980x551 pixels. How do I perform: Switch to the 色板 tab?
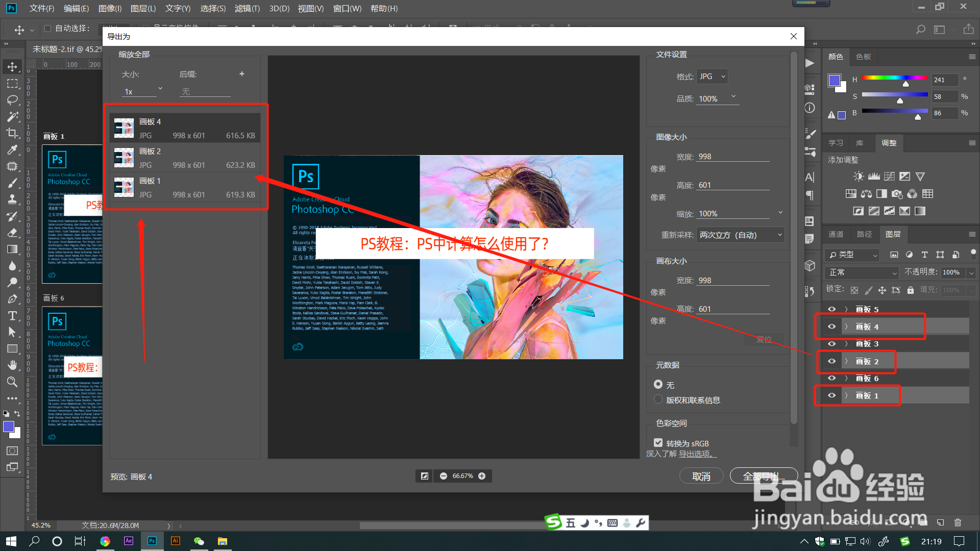[x=864, y=57]
